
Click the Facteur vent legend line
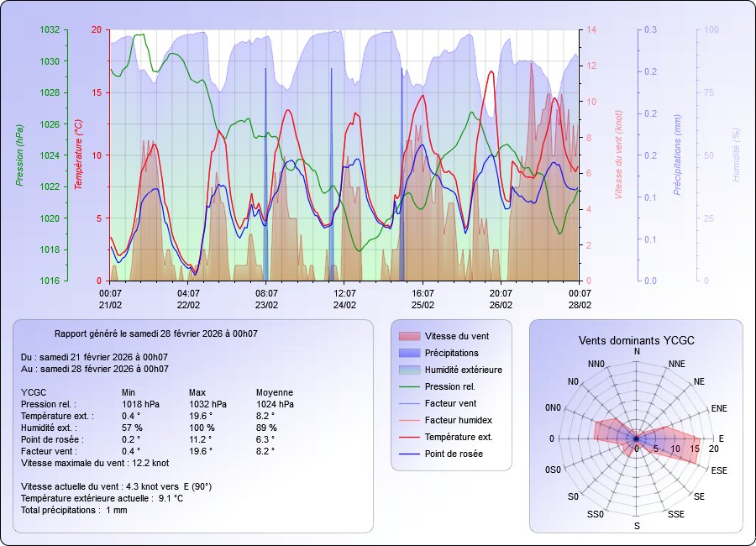pos(408,403)
